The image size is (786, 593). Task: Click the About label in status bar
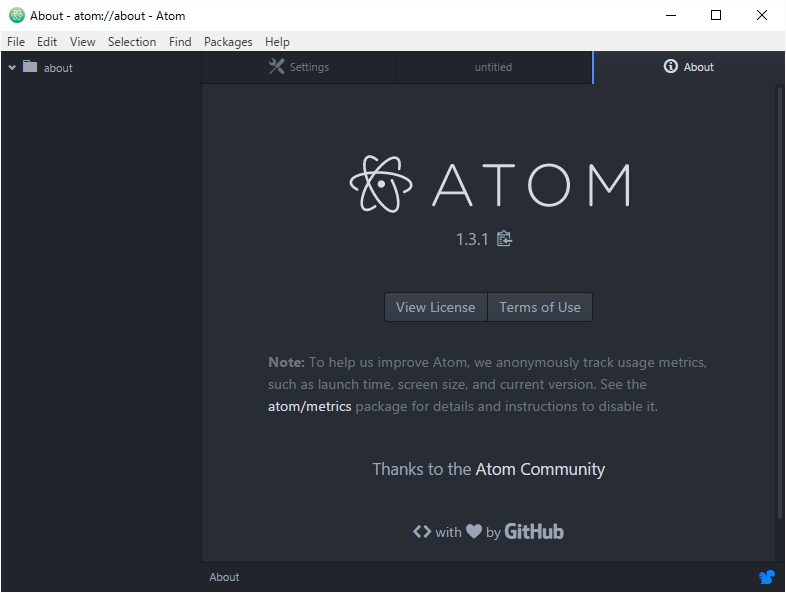tap(224, 577)
